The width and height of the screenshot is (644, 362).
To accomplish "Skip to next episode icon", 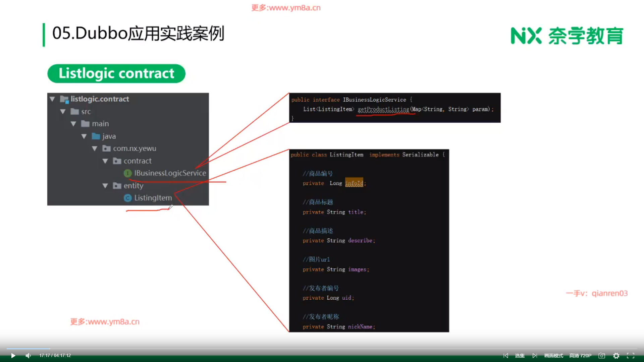I will (535, 356).
